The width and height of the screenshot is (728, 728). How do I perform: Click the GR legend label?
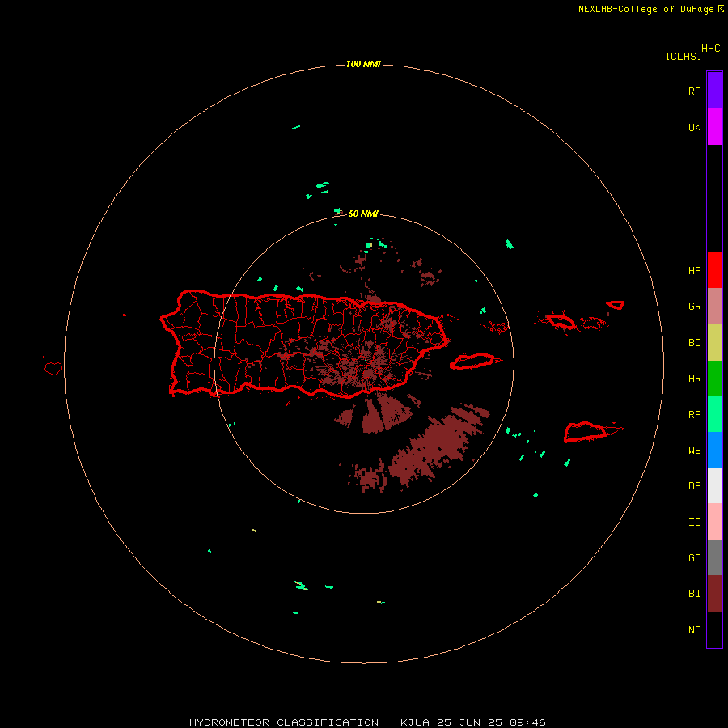pos(694,307)
